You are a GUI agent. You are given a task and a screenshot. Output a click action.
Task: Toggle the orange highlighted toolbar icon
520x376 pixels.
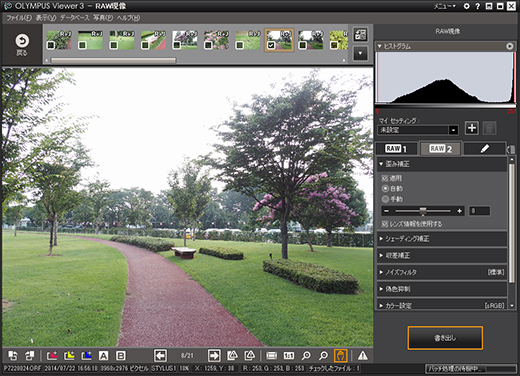(340, 356)
